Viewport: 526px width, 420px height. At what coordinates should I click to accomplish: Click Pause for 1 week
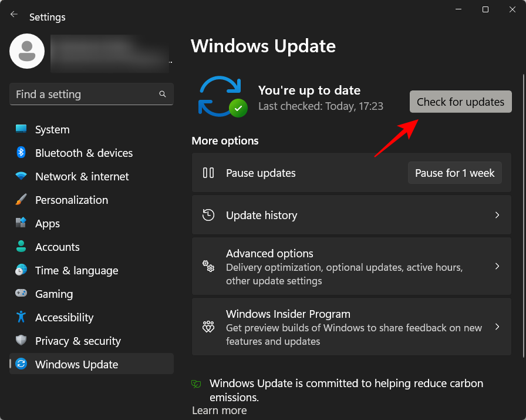click(x=454, y=173)
